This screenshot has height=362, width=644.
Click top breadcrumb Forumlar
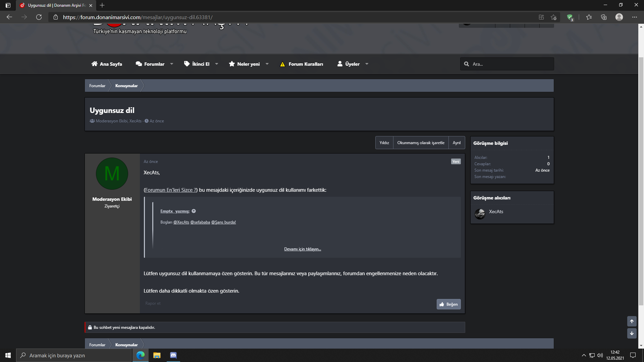(97, 86)
